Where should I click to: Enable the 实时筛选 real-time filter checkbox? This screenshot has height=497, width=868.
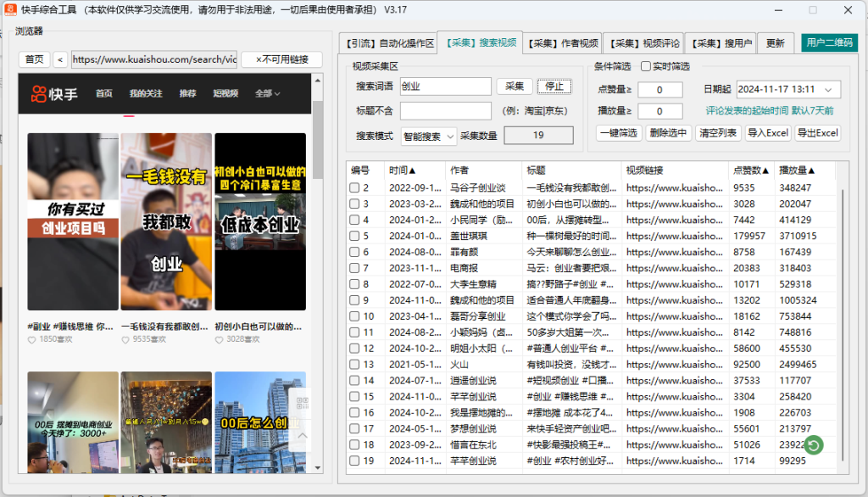648,67
